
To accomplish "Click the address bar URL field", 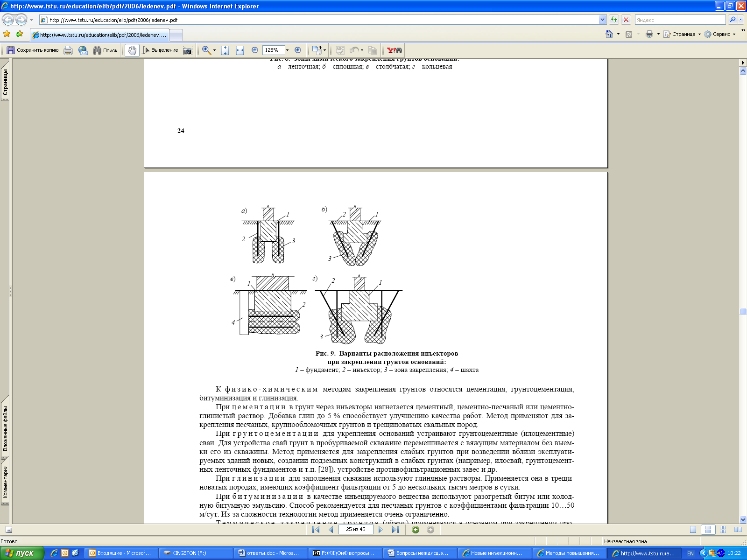I will [x=319, y=20].
